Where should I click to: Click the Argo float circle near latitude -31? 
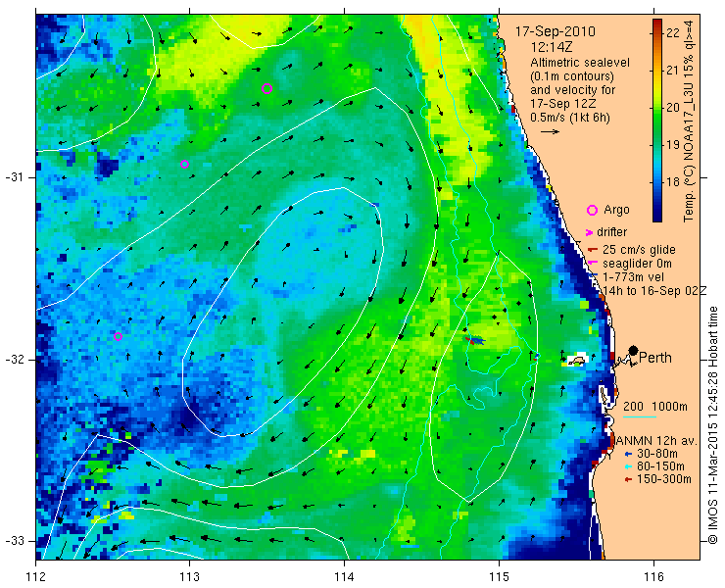click(184, 165)
